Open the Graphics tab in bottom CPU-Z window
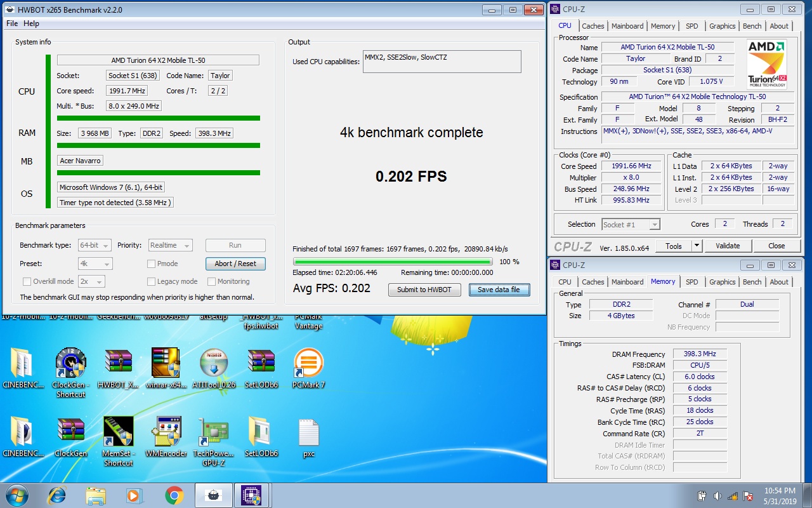Image resolution: width=812 pixels, height=508 pixels. point(722,282)
